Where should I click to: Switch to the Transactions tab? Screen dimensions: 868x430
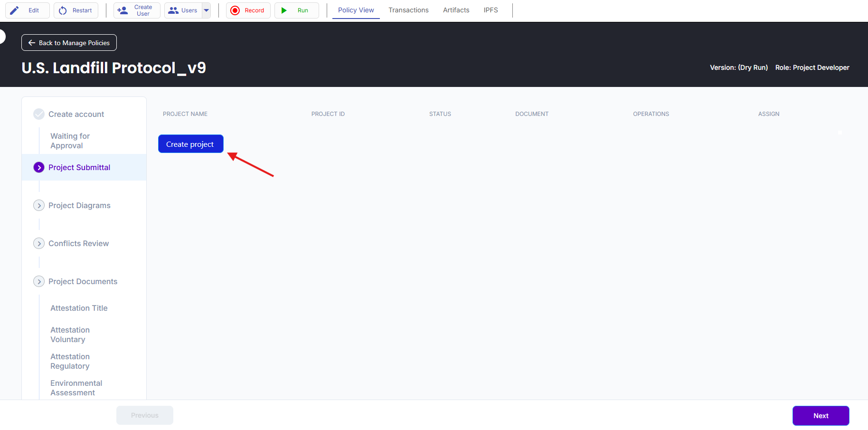coord(408,10)
